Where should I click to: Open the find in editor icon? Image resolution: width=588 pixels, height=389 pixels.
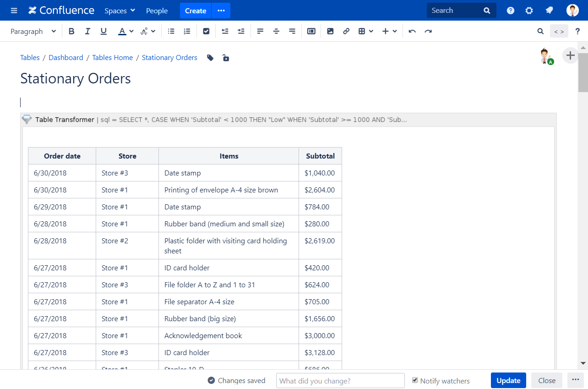pyautogui.click(x=540, y=31)
